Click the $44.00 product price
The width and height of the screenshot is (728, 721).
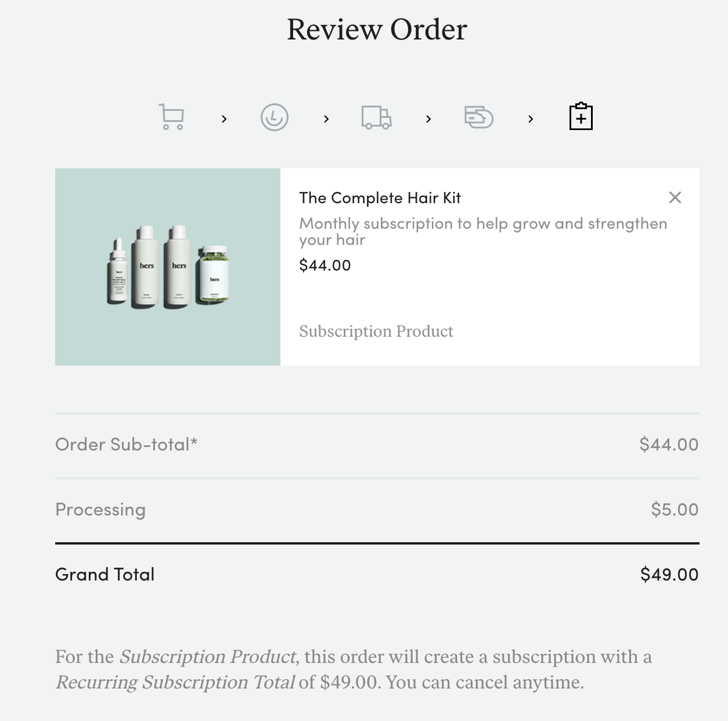[x=325, y=265]
